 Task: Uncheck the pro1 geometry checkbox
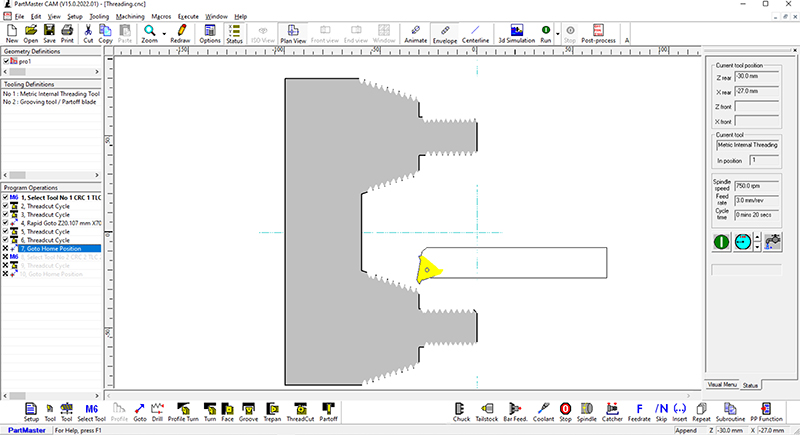6,62
